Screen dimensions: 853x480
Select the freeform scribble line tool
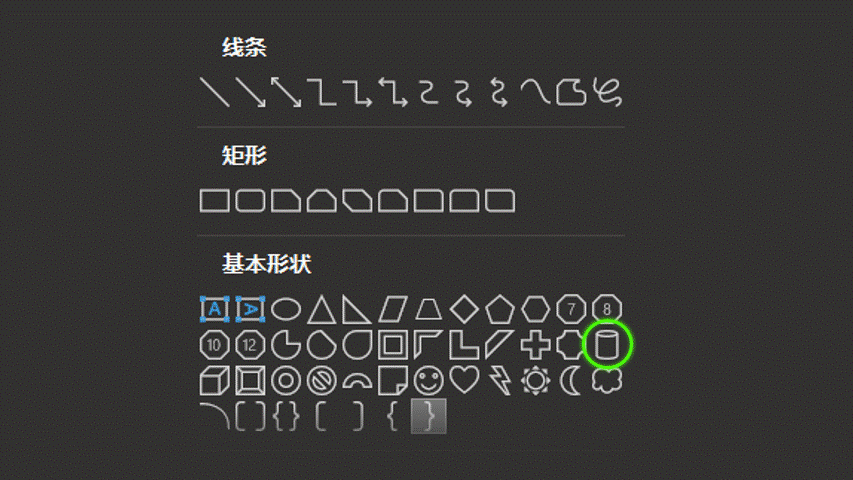607,92
